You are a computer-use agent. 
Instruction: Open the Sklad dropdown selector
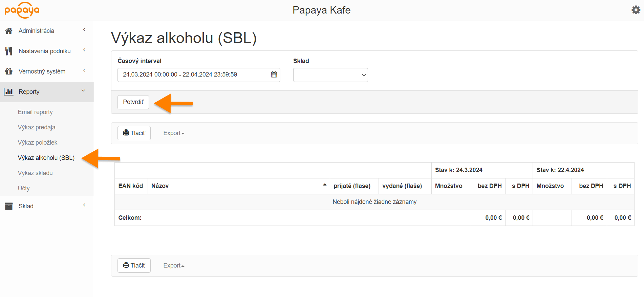tap(330, 75)
